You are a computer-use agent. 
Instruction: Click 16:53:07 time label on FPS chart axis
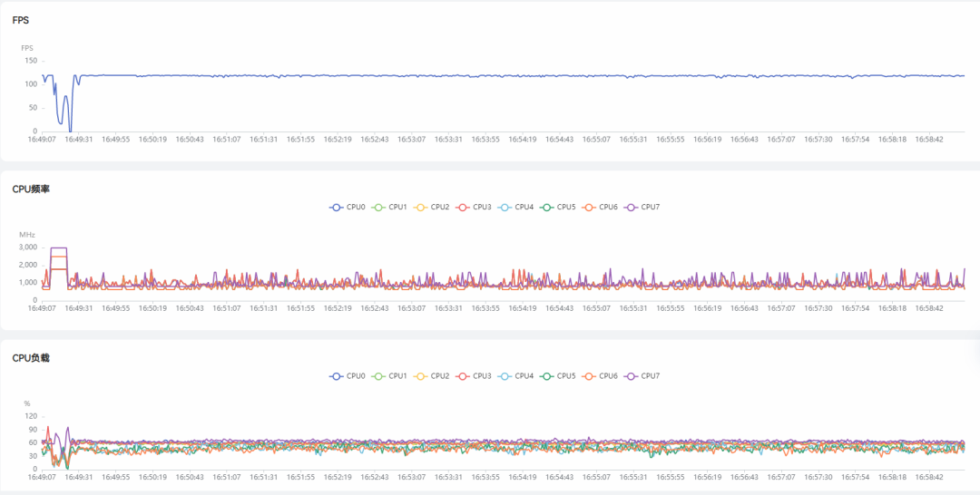click(411, 140)
